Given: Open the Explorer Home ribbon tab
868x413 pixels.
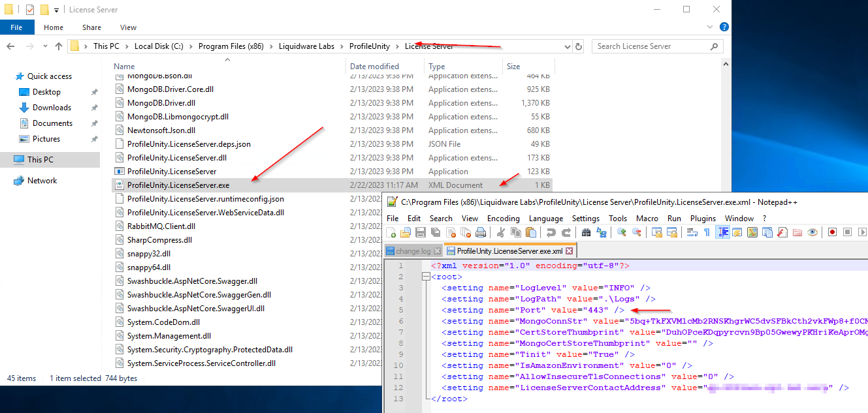Looking at the screenshot, I should 54,27.
